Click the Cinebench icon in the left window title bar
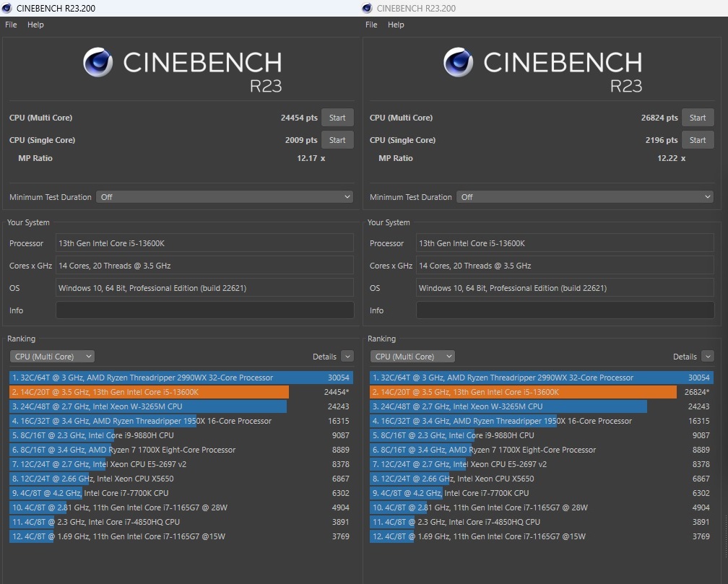728x584 pixels. 6,8
